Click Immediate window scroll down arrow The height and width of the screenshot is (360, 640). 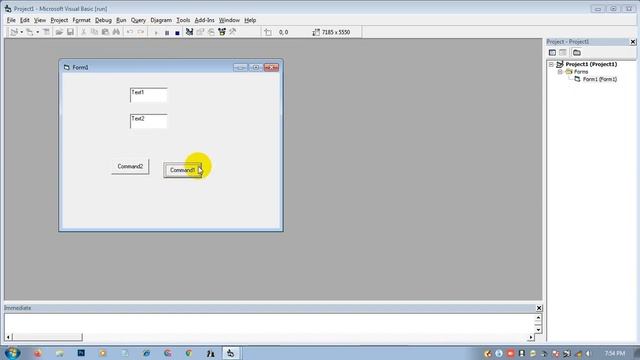[x=538, y=329]
